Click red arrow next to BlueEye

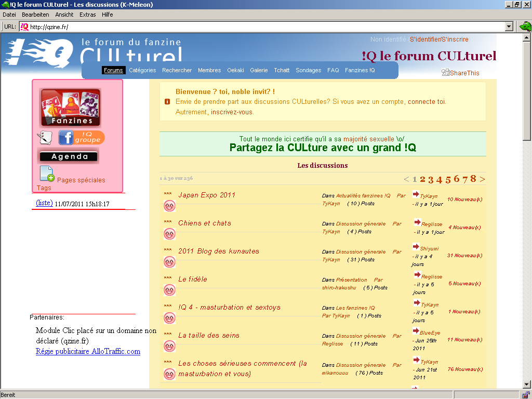pyautogui.click(x=416, y=331)
